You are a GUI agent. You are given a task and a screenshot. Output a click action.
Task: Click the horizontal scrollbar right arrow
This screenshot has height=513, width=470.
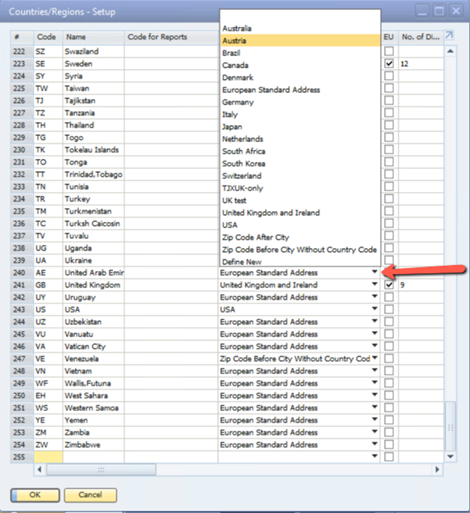(x=437, y=470)
